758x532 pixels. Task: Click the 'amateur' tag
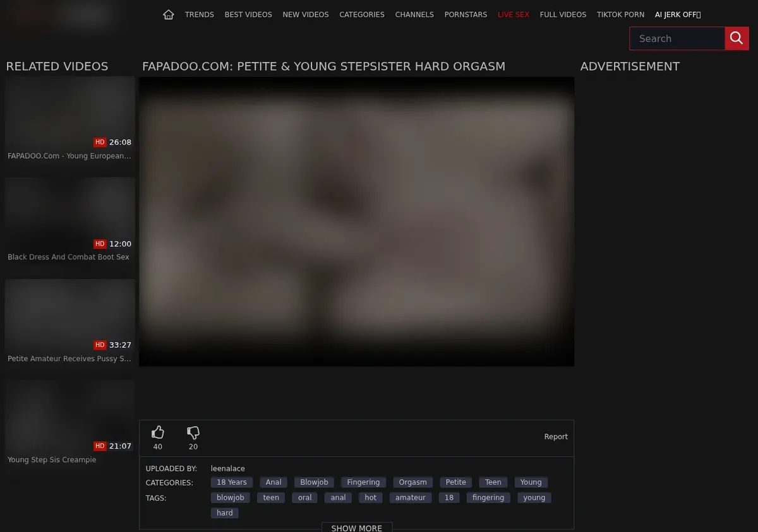(x=411, y=498)
